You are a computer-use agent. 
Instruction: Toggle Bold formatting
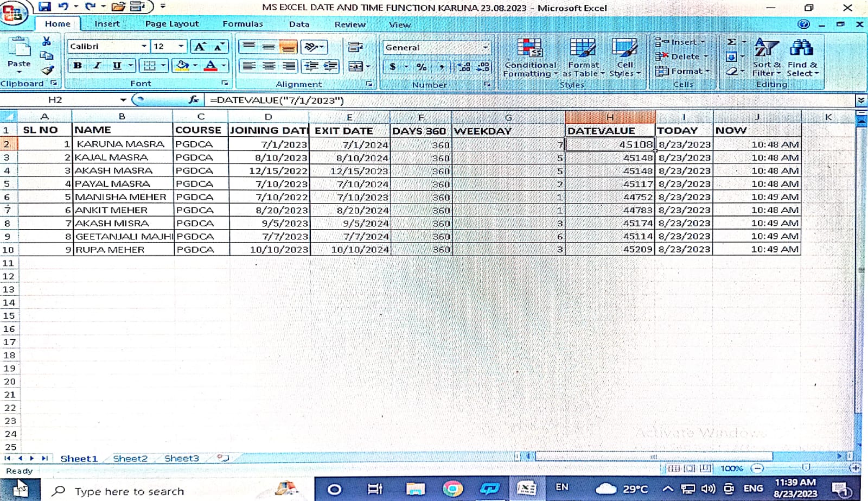click(78, 66)
